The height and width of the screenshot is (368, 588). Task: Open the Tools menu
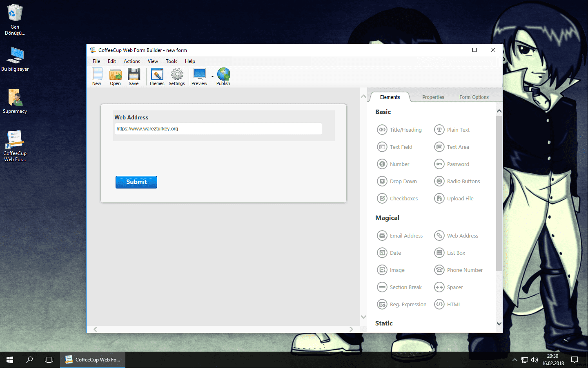[x=171, y=61]
